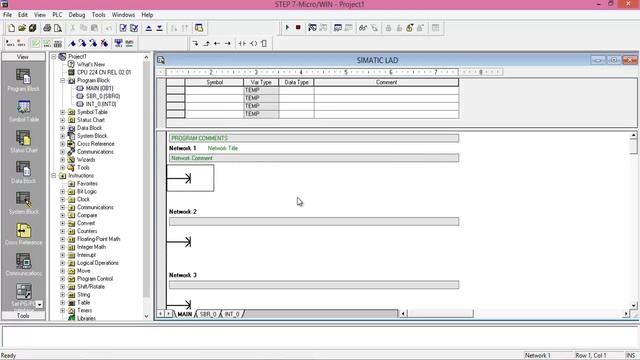Click the single read glasses icon
The width and height of the screenshot is (640, 360).
coord(362,27)
